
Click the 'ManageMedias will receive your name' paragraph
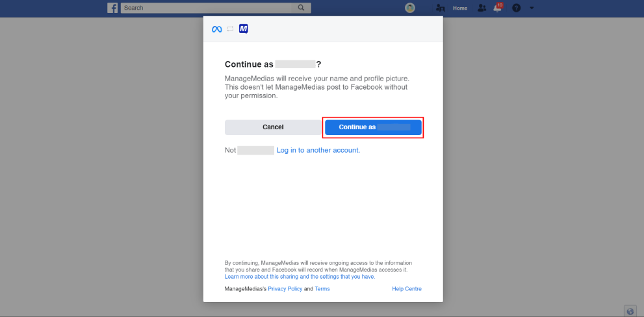[318, 86]
